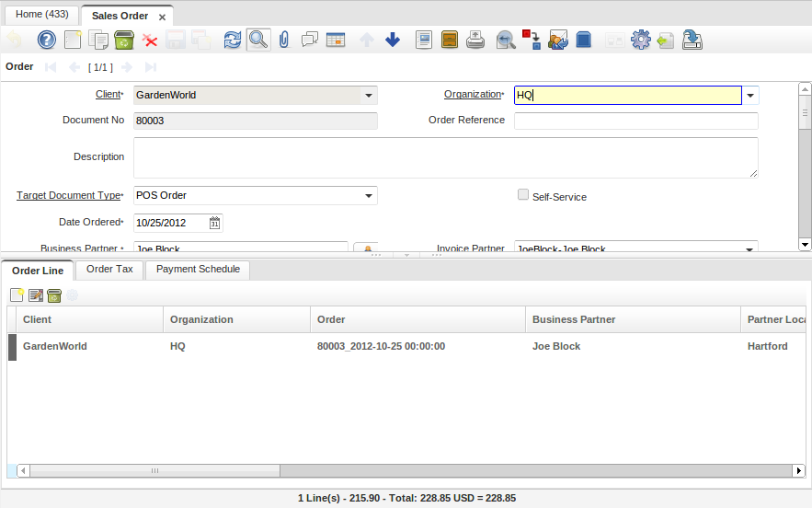Click the blue down-arrow Detail record icon
Screen dimensions: 812x508
(393, 40)
